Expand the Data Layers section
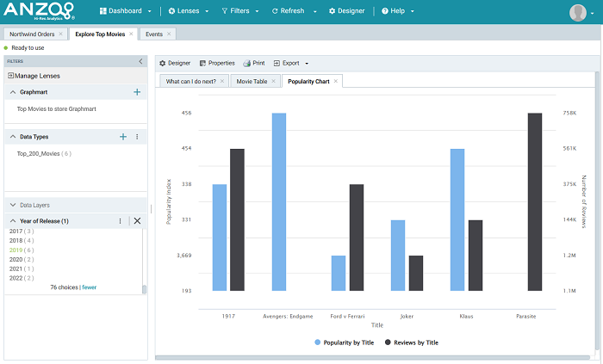Screen dimensions: 603x364 34,206
